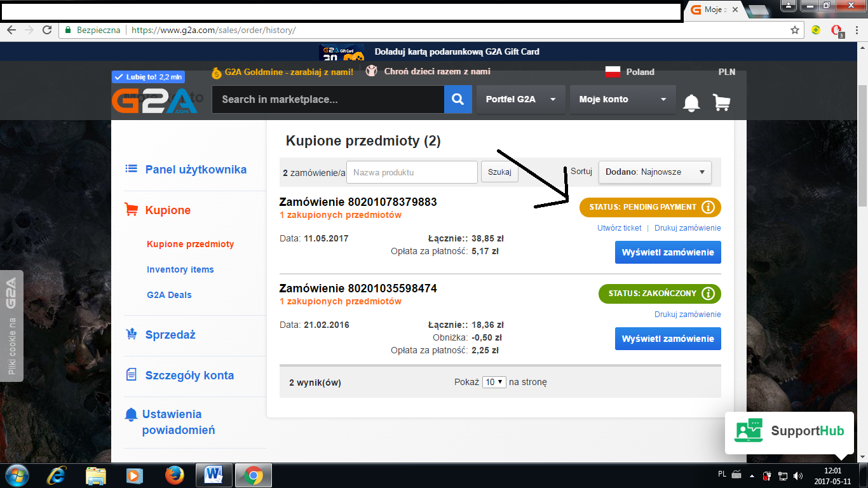Click the Szukaj button
The image size is (868, 488).
click(499, 172)
